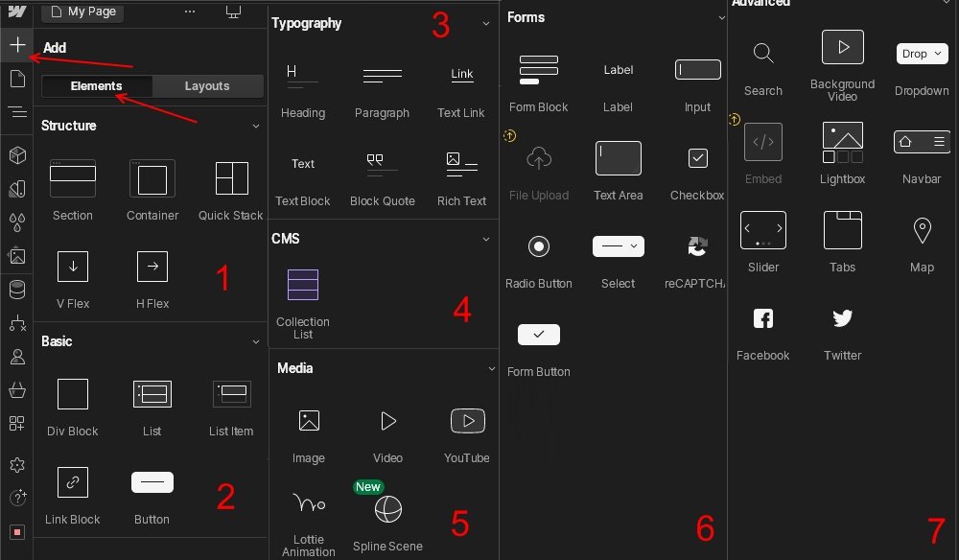Choose the Heading typography element
Viewport: 959px width, 560px height.
303,76
